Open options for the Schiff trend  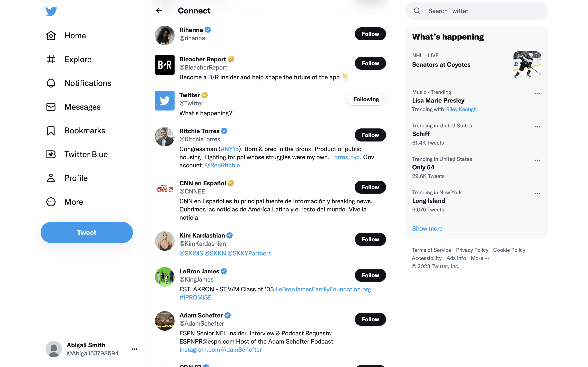coord(537,127)
